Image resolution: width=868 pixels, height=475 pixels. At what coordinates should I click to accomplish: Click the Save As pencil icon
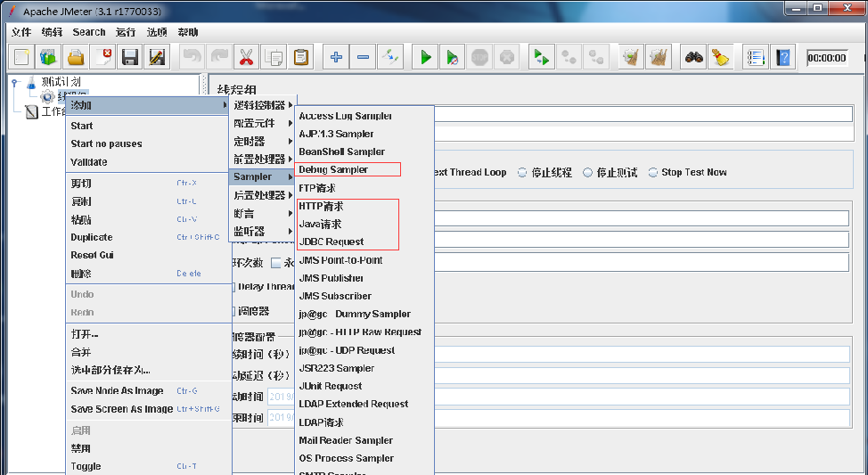[157, 57]
